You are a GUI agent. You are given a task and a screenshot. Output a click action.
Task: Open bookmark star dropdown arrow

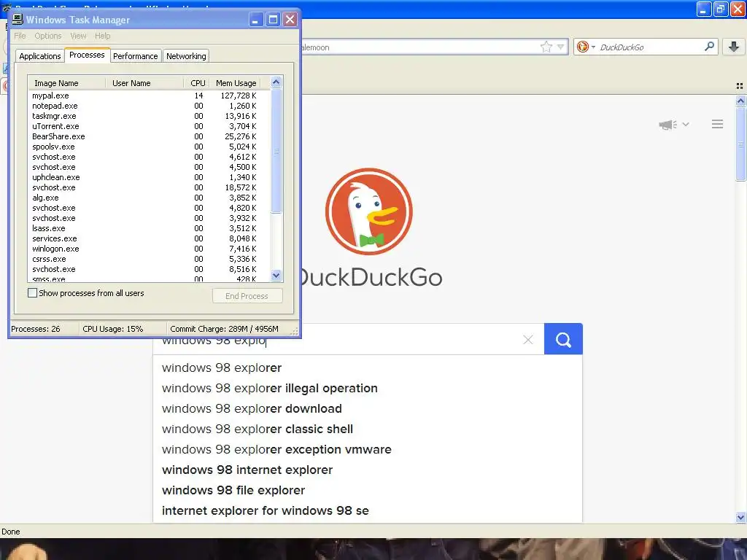coord(561,47)
